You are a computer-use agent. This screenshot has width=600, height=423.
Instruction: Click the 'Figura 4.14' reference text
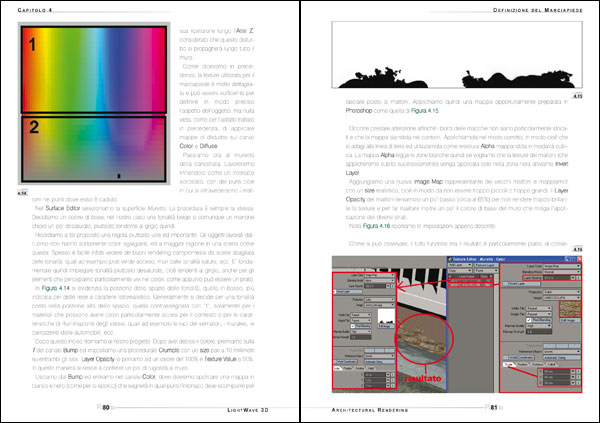pyautogui.click(x=56, y=288)
